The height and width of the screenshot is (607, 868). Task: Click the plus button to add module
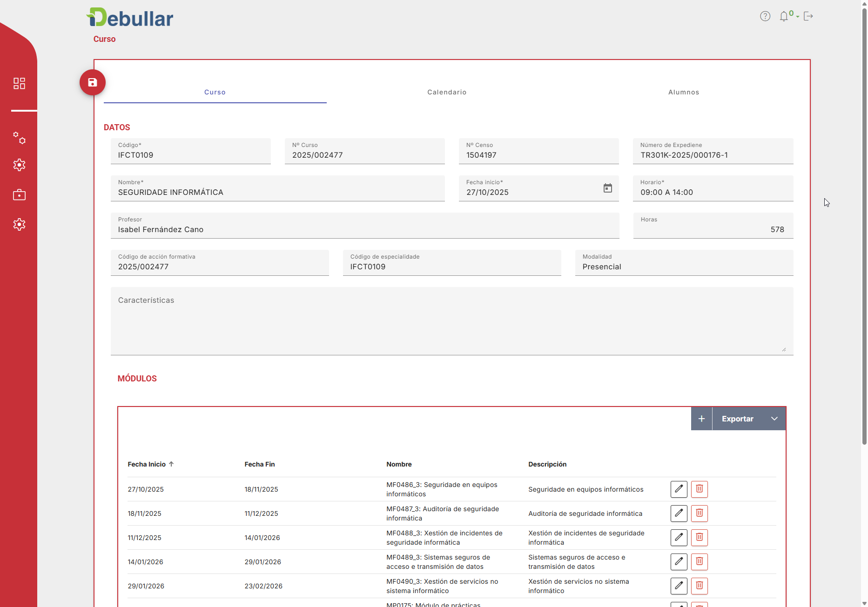(701, 419)
